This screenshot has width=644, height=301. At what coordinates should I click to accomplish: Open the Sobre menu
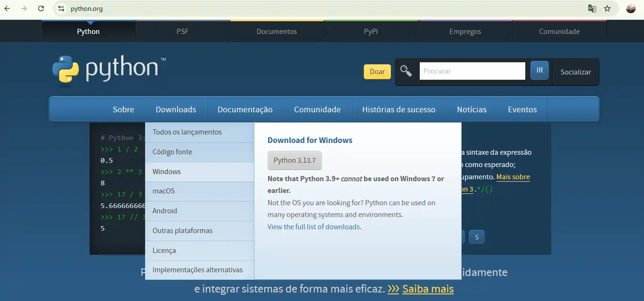pyautogui.click(x=123, y=109)
